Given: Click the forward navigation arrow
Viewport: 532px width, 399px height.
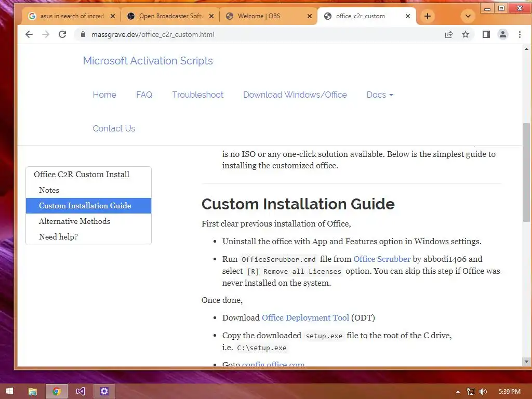Looking at the screenshot, I should 46,34.
